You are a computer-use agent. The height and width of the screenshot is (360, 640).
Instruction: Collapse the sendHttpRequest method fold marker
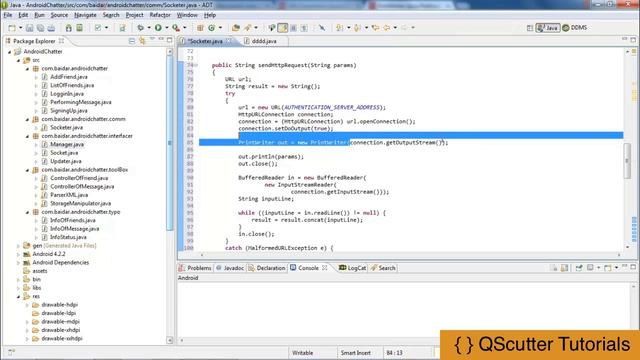point(196,65)
